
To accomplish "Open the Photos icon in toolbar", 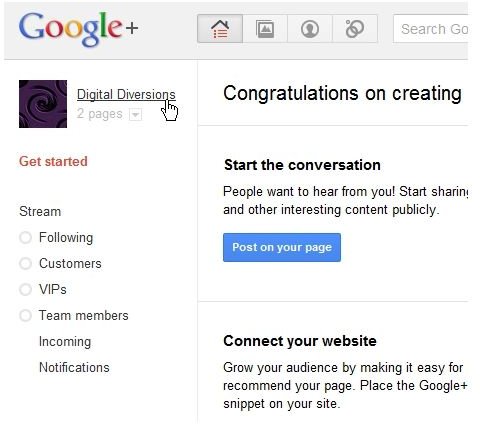I will pyautogui.click(x=265, y=29).
